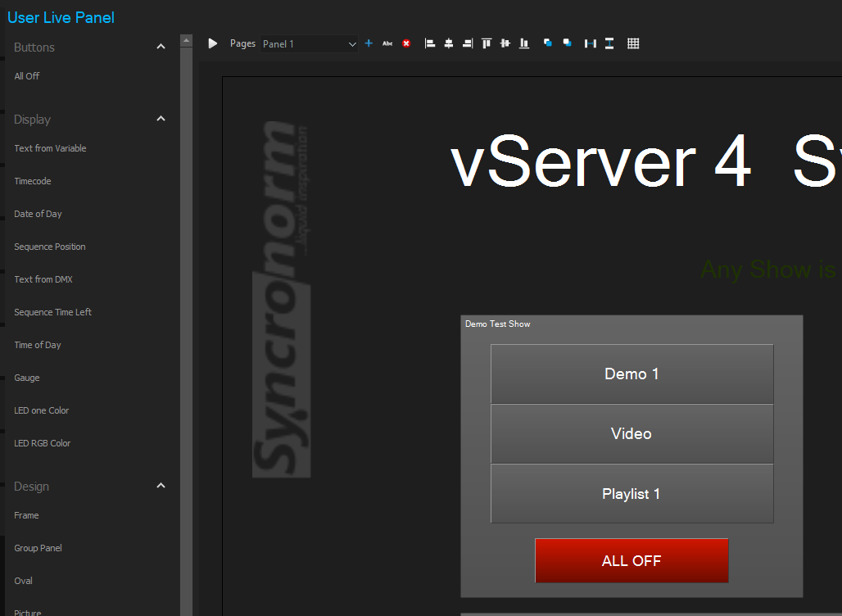Select Timecode in the Display list
842x616 pixels.
(x=33, y=181)
